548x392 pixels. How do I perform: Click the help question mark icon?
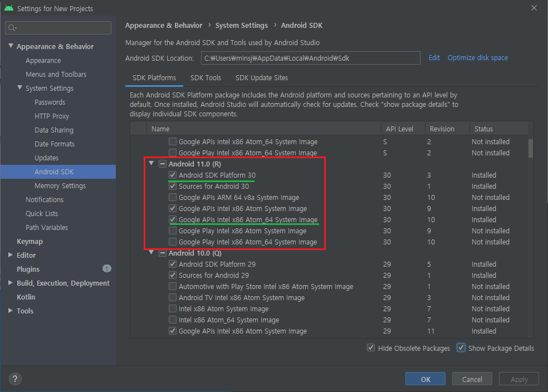(x=15, y=379)
